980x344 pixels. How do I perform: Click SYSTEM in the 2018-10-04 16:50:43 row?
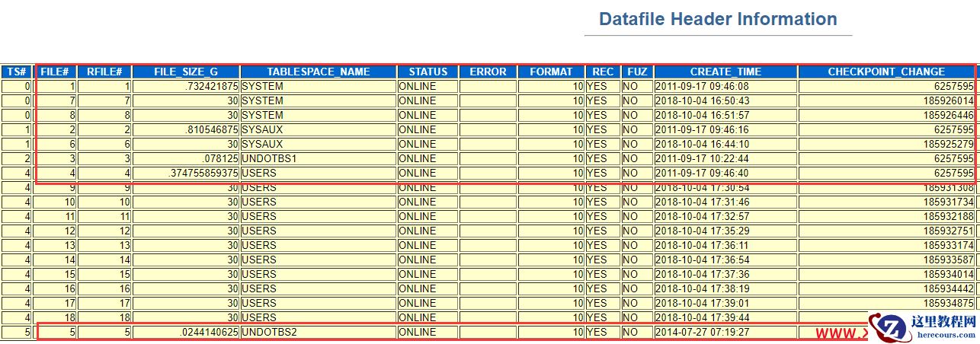tap(262, 100)
